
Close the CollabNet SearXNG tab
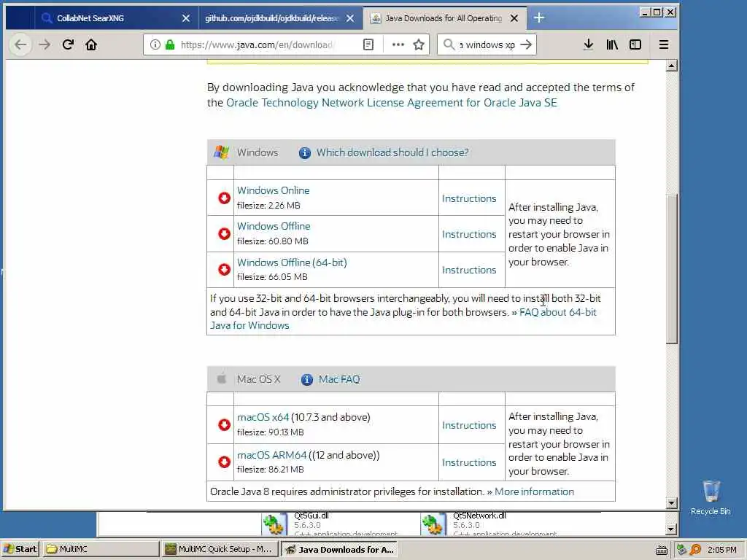[186, 18]
